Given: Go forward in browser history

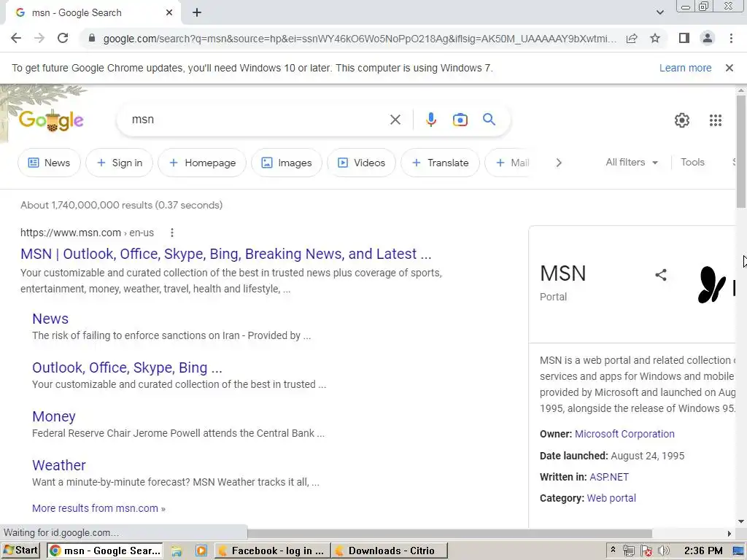Looking at the screenshot, I should [x=39, y=38].
